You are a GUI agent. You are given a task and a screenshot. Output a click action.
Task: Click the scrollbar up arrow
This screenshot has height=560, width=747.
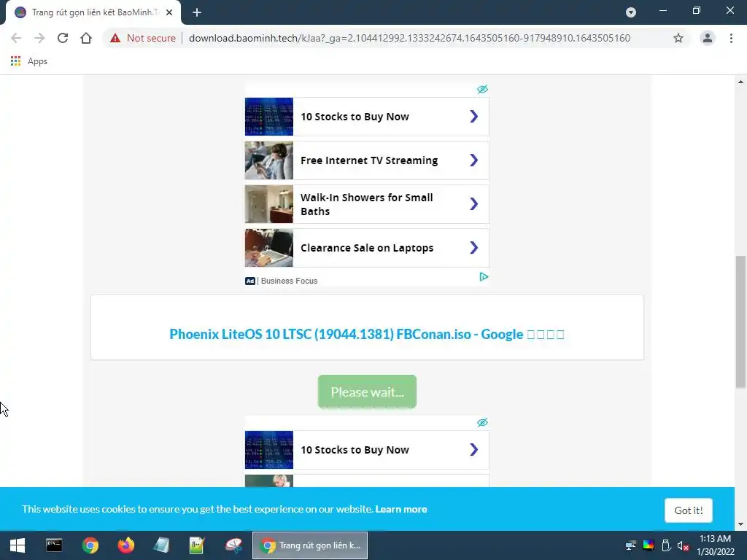[x=740, y=82]
